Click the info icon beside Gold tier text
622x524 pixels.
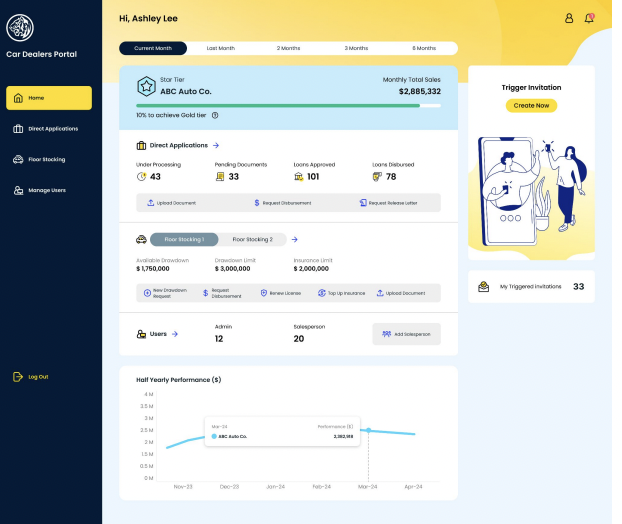tap(215, 115)
